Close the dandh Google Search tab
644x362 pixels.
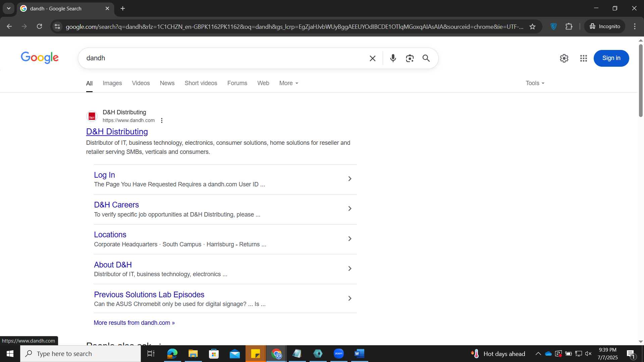tap(107, 8)
